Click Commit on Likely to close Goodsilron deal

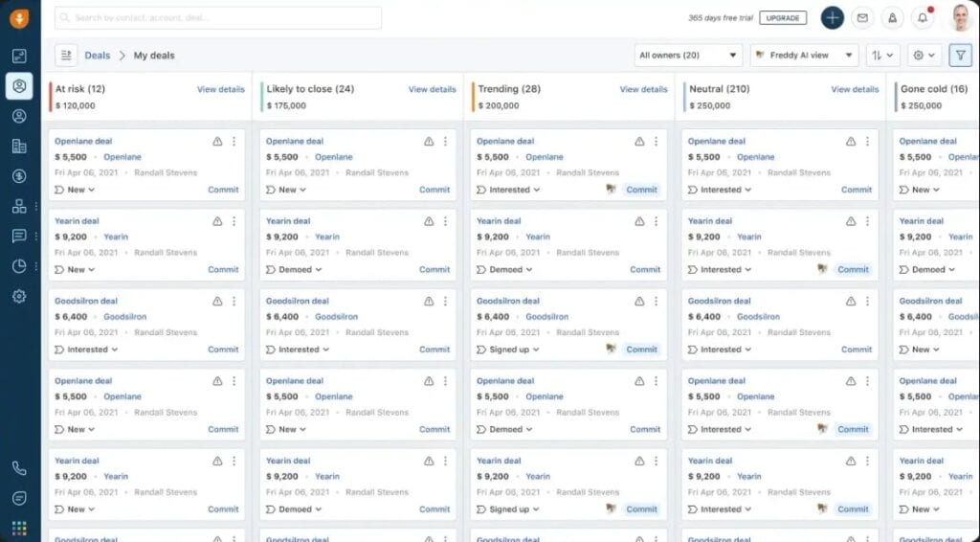pos(434,350)
